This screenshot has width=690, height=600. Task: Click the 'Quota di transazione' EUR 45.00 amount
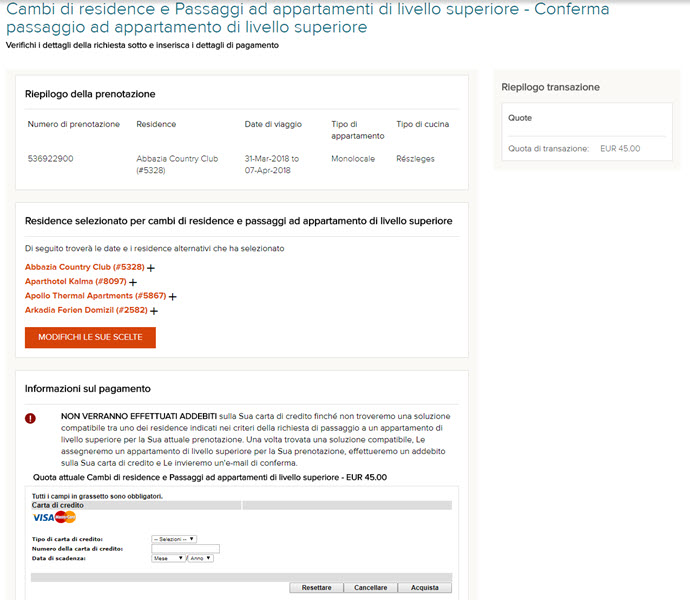click(620, 149)
